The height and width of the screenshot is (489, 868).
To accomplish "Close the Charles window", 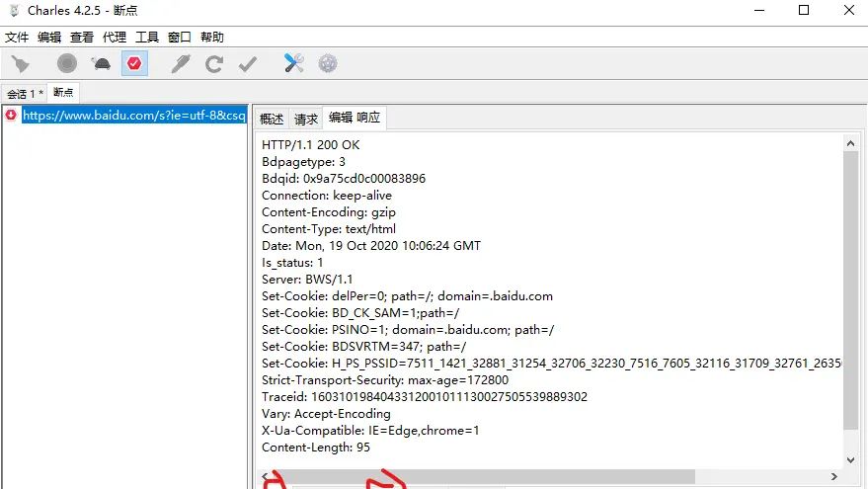I will click(848, 11).
